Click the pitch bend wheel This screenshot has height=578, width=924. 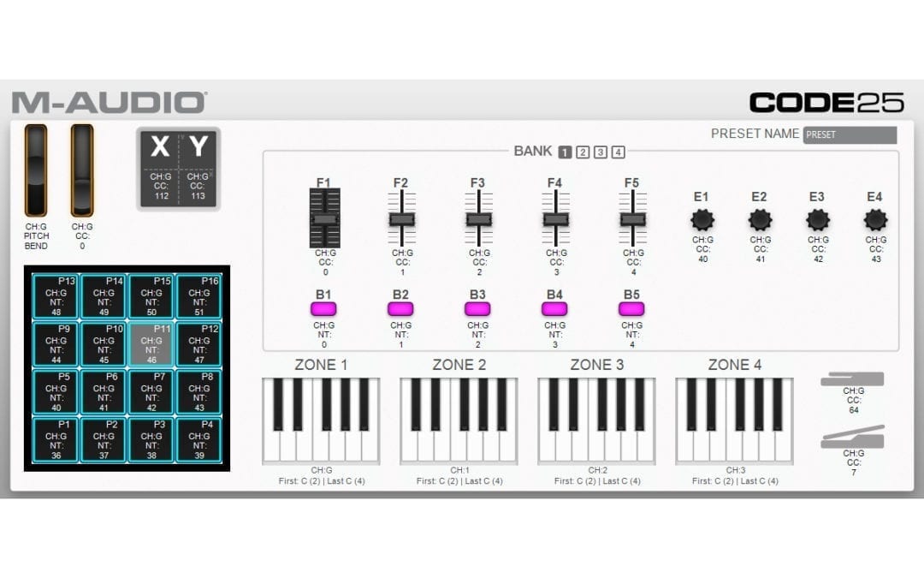[x=36, y=170]
